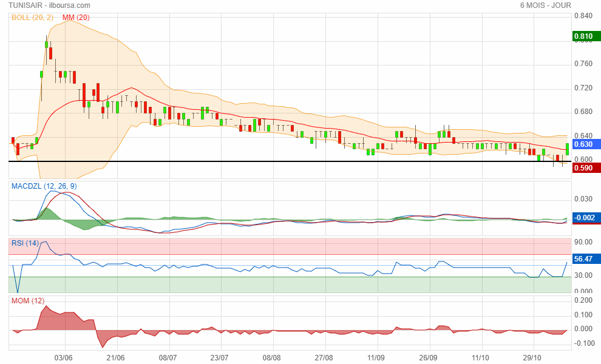601x364 pixels.
Task: Select the MM (20) moving average label
Action: [x=76, y=17]
